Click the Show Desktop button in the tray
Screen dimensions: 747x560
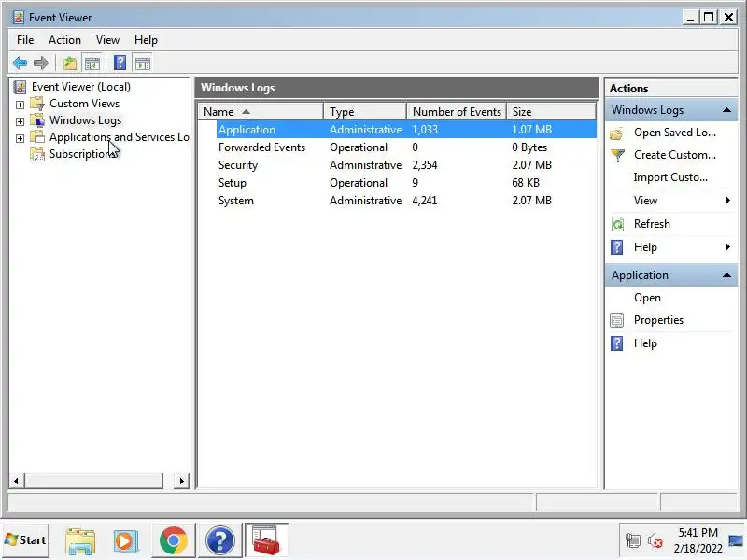pos(736,540)
